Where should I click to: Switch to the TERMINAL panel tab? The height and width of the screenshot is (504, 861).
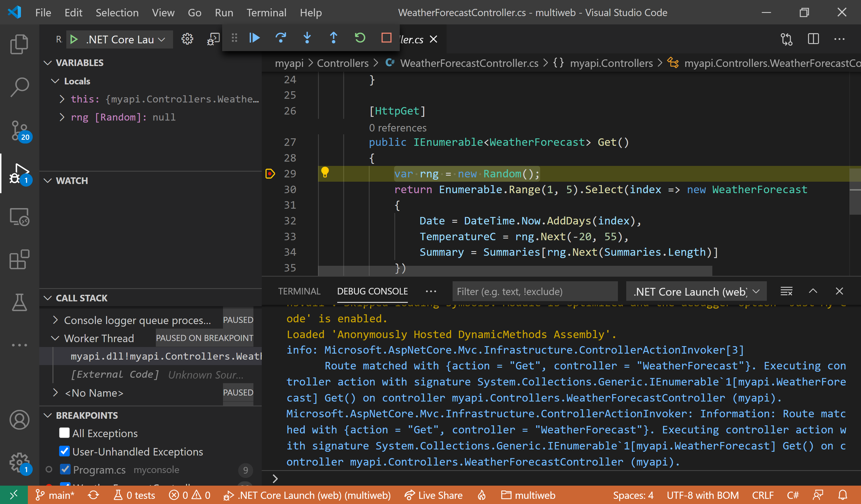pos(299,291)
